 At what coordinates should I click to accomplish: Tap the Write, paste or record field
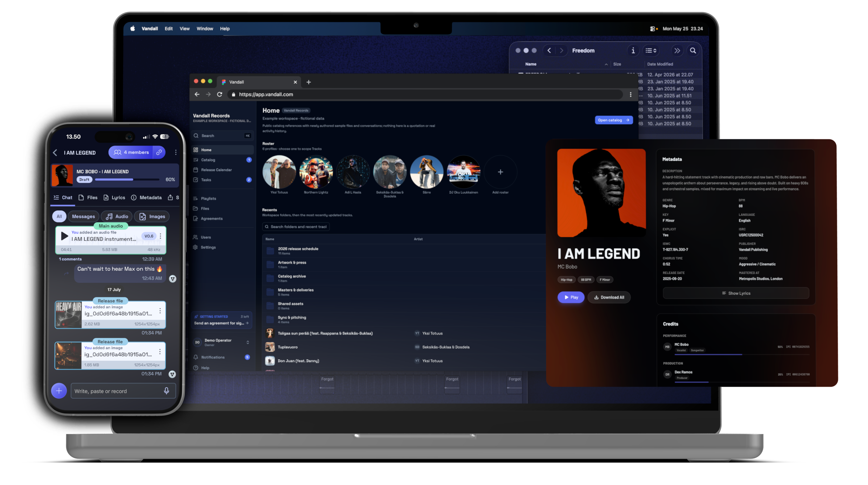123,391
